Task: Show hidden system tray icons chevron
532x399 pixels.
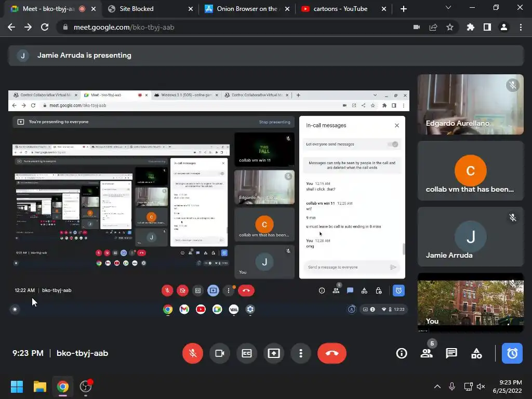Action: pyautogui.click(x=437, y=387)
